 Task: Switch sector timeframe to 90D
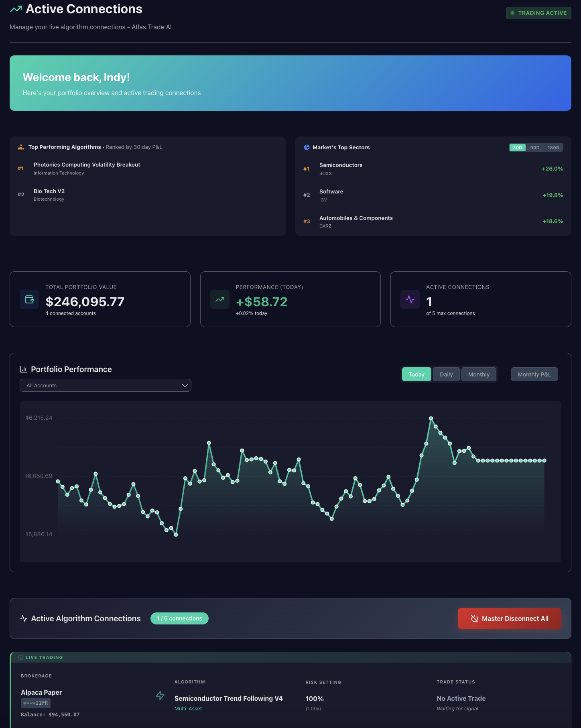coord(535,148)
